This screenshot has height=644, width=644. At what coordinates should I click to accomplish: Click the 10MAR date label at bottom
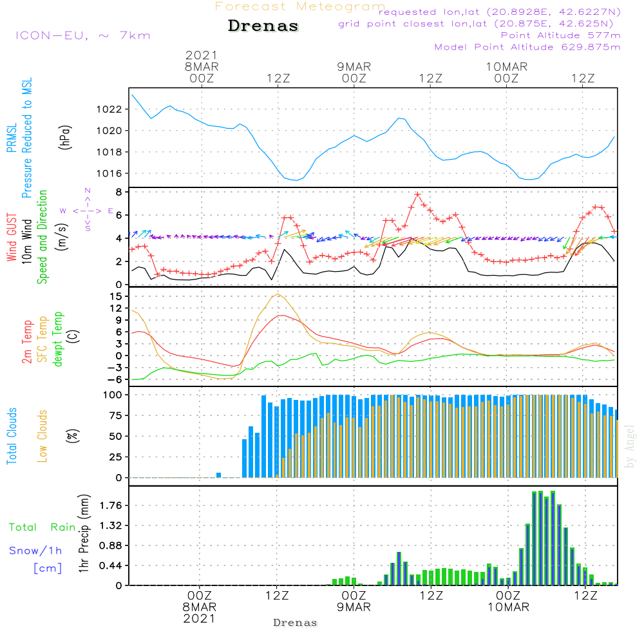tap(508, 607)
